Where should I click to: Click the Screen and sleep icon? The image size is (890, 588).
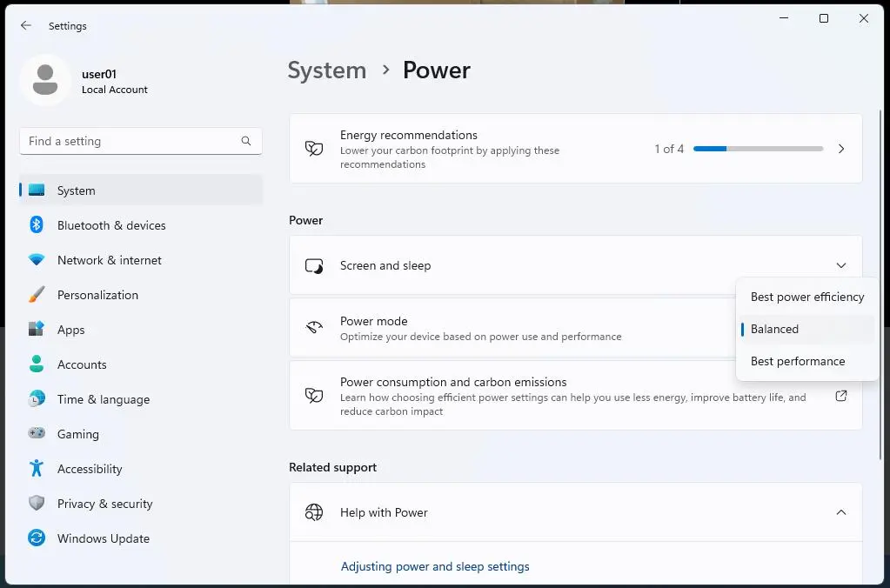click(314, 265)
